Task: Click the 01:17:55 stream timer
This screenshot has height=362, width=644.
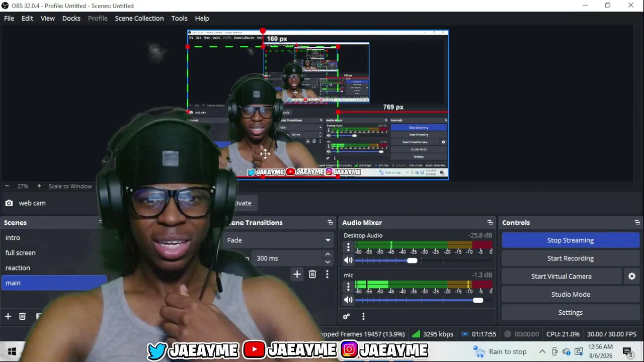Action: coord(484,334)
